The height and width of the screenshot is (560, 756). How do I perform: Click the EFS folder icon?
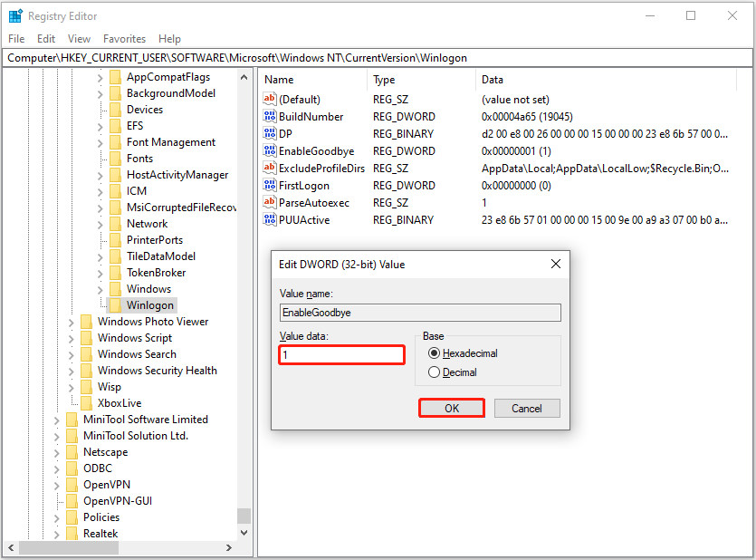click(x=115, y=126)
